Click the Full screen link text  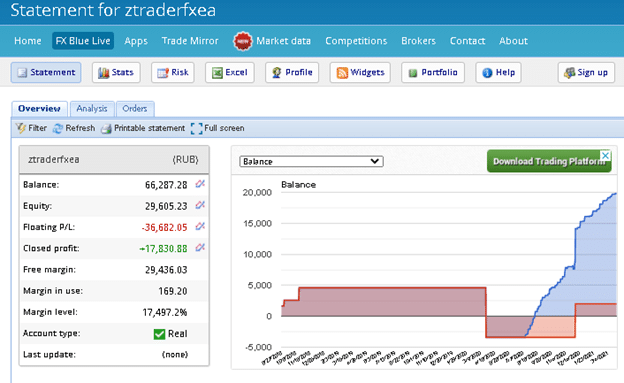coord(224,128)
